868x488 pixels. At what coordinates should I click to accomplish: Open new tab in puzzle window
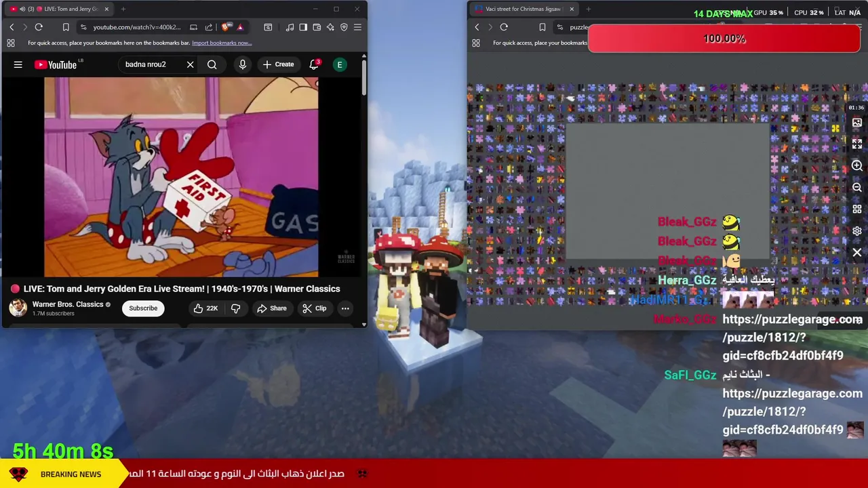[588, 9]
